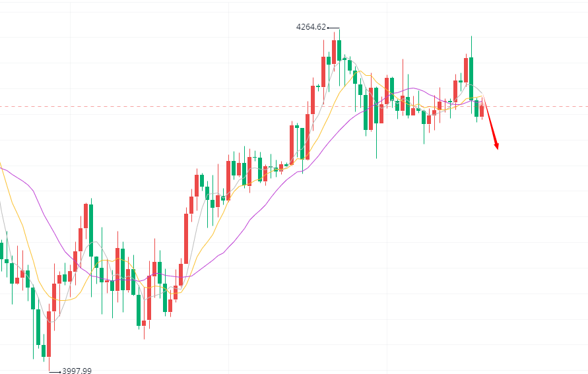Viewport: 588px width, 374px height.
Task: Click the 4264.62 high price label
Action: click(x=311, y=27)
